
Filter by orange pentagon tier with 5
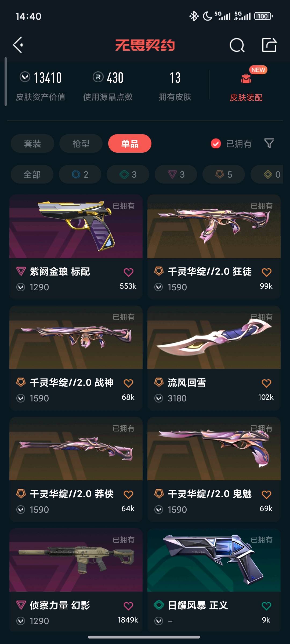tap(224, 174)
